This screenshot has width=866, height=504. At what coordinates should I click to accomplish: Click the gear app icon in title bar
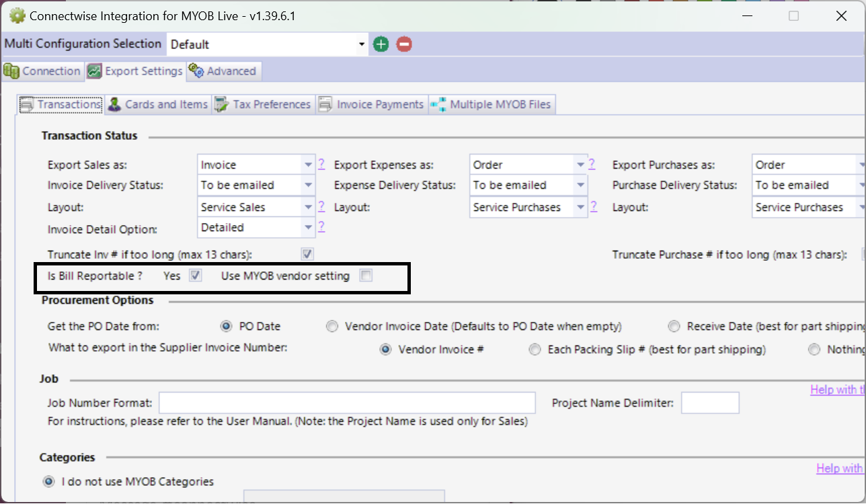click(17, 15)
